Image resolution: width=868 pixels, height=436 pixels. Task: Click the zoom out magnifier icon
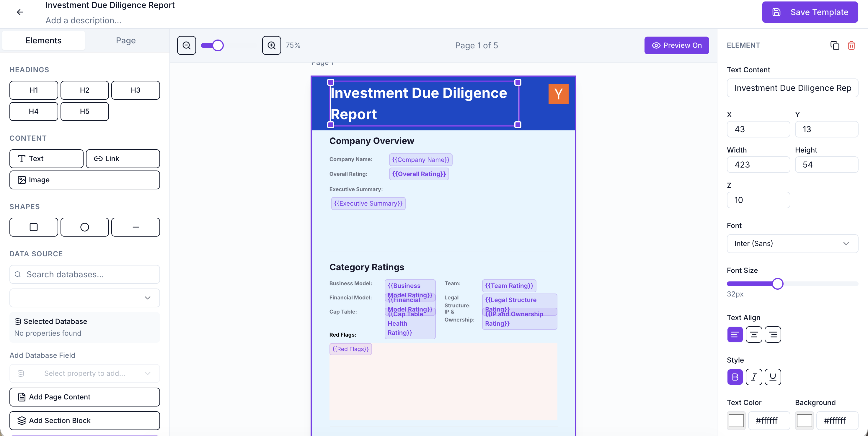[186, 45]
